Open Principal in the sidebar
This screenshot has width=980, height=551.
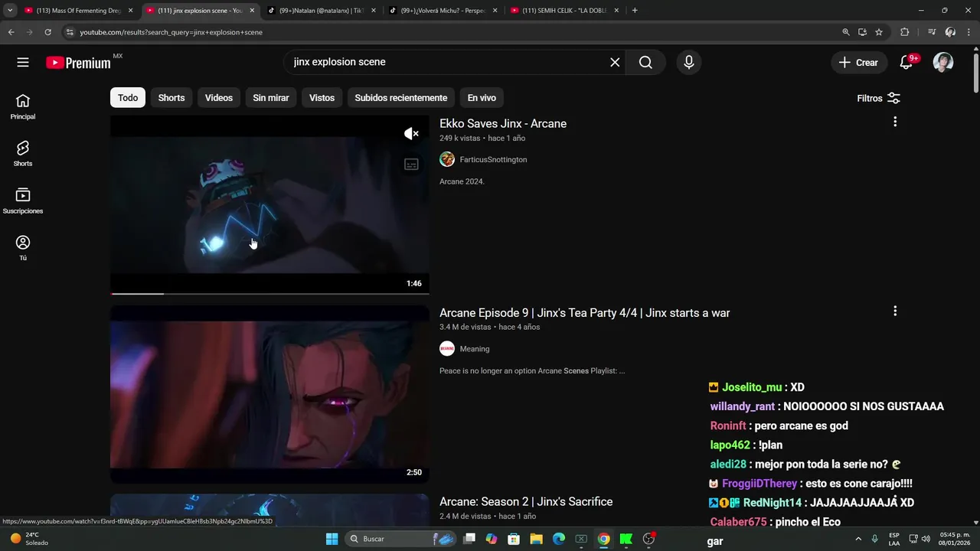coord(23,107)
